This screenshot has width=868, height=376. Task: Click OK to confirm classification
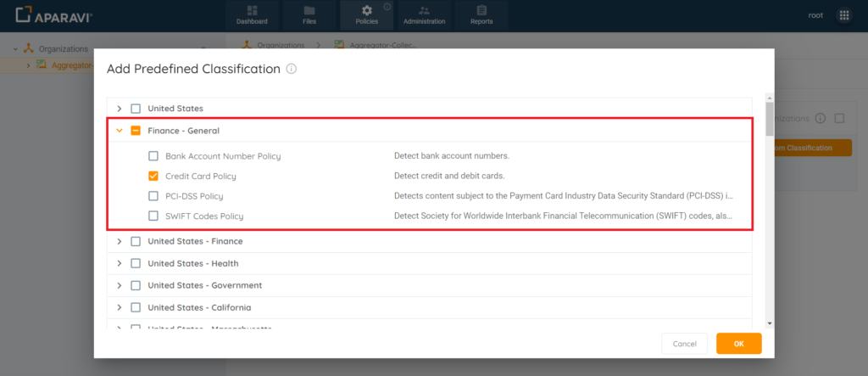tap(739, 344)
